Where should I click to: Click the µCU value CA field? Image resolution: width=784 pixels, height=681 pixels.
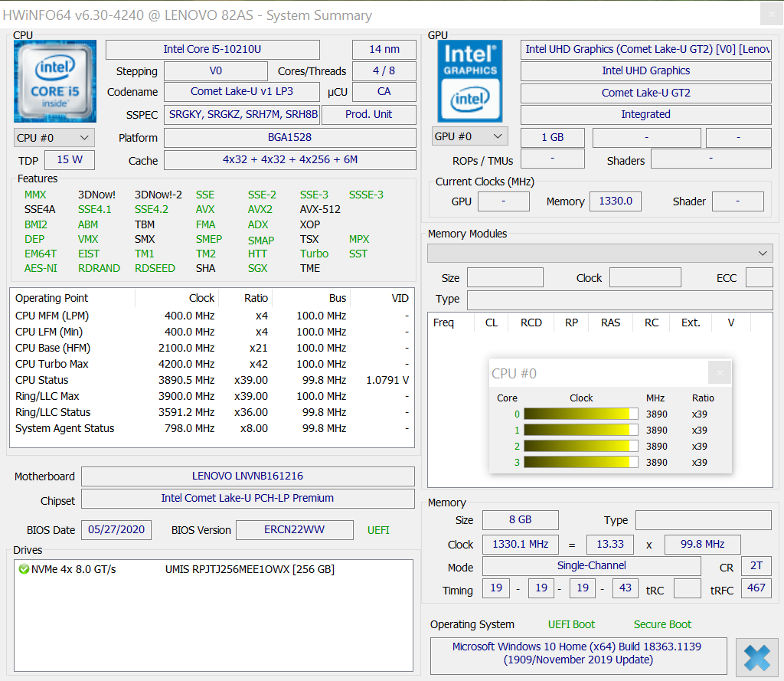pyautogui.click(x=384, y=92)
